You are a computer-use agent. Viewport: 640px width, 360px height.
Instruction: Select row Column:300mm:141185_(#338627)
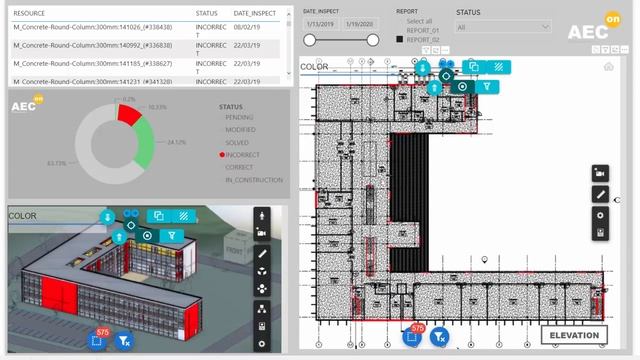tap(145, 67)
